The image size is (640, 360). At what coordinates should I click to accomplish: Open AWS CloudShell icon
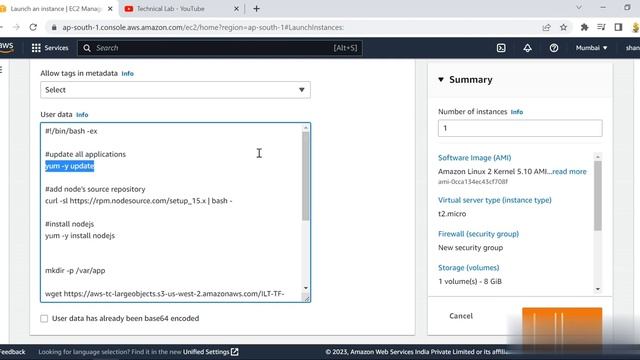(x=501, y=48)
